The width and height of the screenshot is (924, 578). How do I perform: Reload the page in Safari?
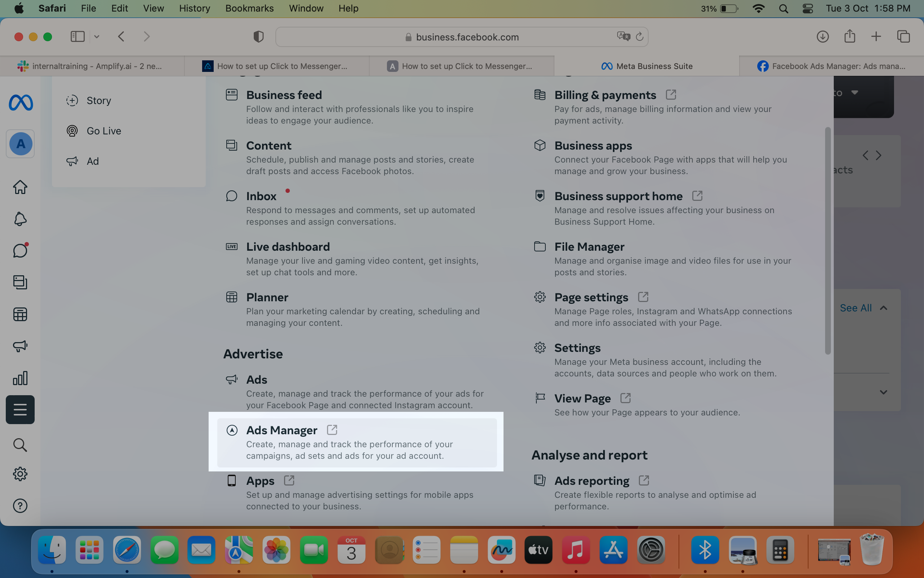(x=640, y=37)
